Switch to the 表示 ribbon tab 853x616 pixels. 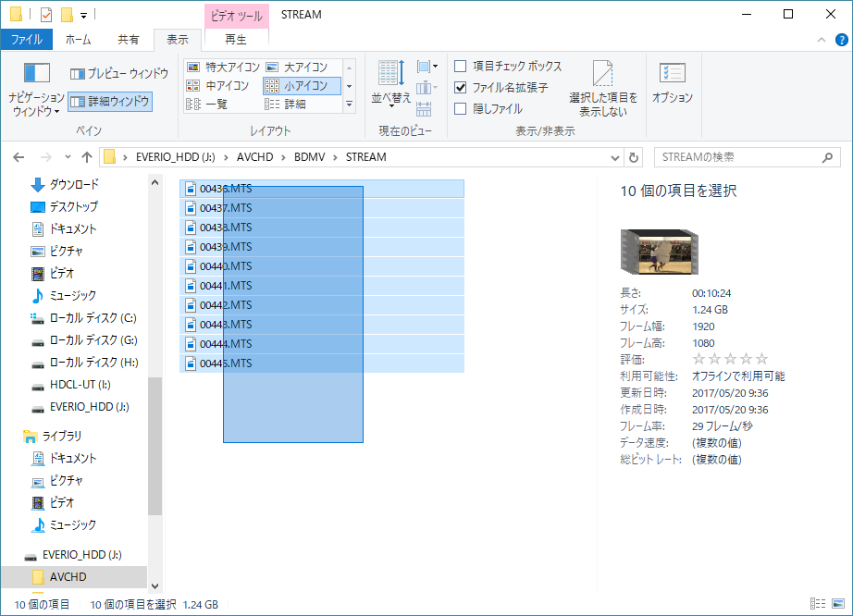tap(178, 40)
